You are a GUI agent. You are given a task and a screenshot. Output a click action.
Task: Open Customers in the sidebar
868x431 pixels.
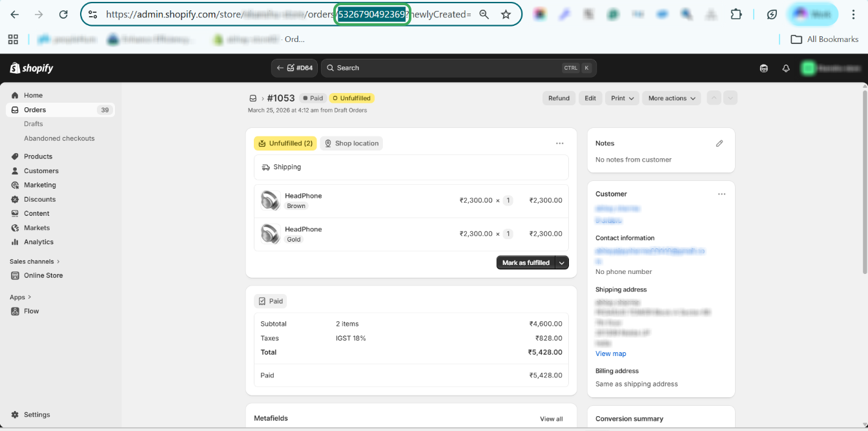41,171
